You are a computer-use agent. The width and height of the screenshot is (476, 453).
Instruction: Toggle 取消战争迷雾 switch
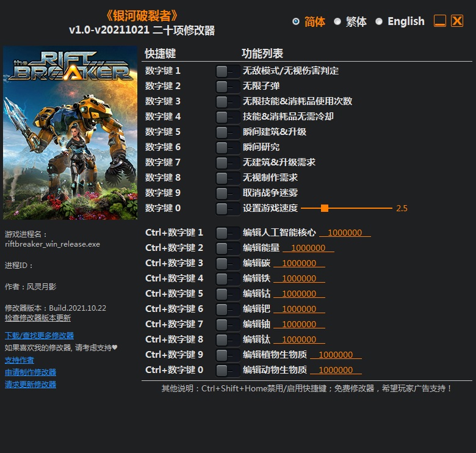[x=227, y=193]
